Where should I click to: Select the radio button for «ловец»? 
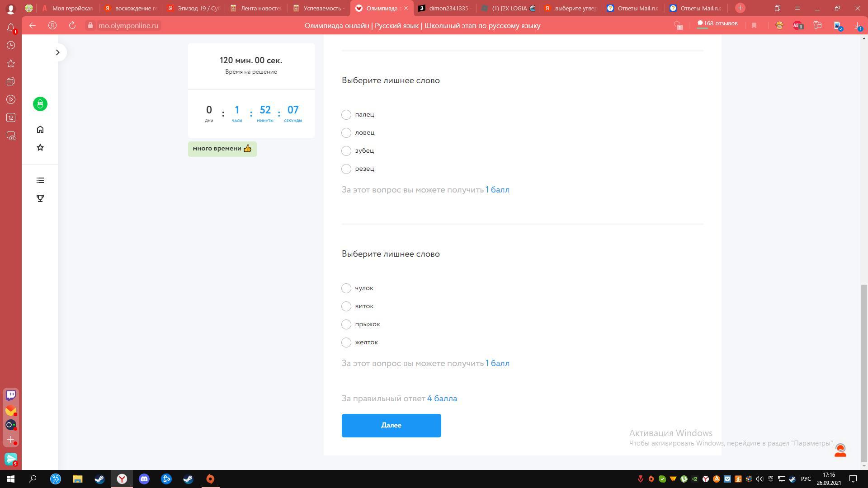[346, 132]
